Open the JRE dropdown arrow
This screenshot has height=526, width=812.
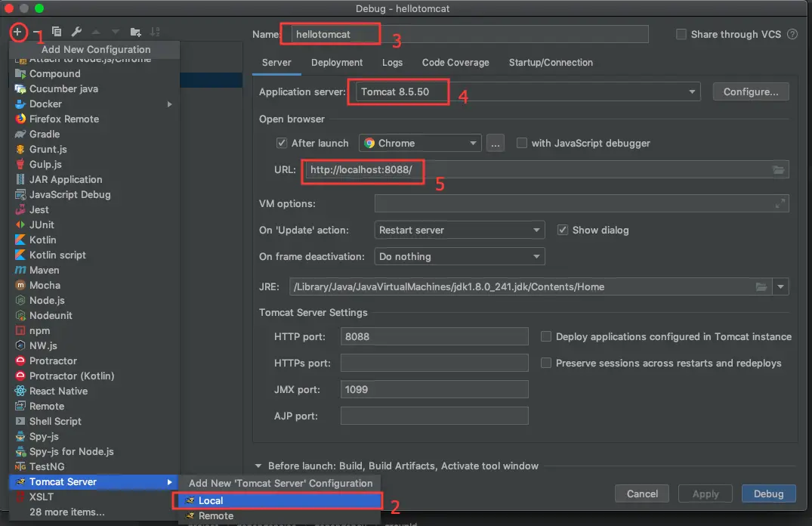coord(780,286)
